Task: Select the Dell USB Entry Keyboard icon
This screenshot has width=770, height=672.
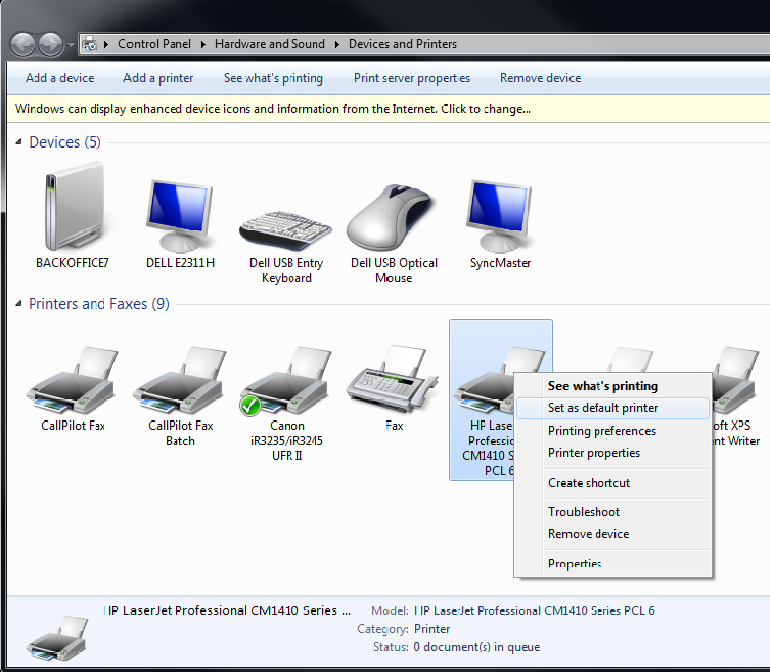Action: coord(285,230)
